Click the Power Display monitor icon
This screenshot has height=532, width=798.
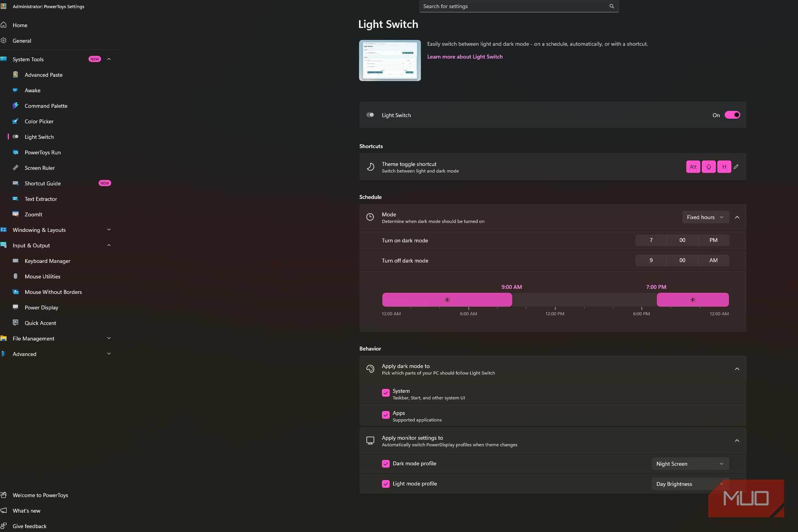(x=16, y=307)
